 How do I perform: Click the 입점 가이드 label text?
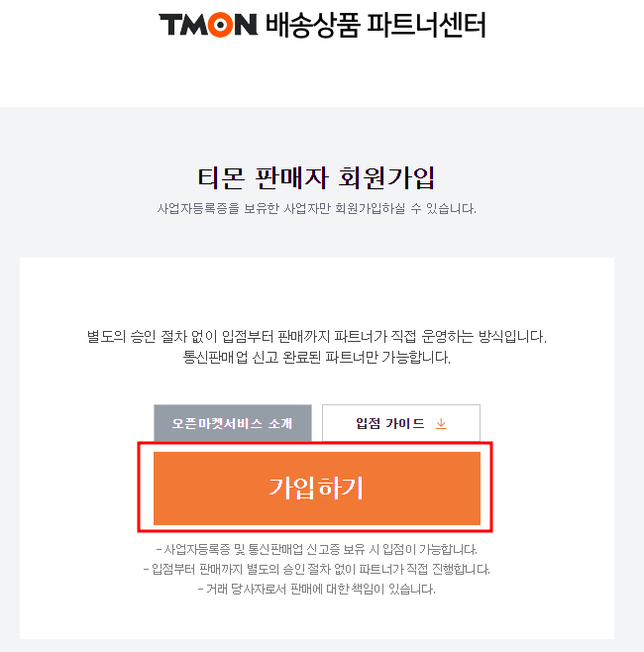tap(390, 423)
